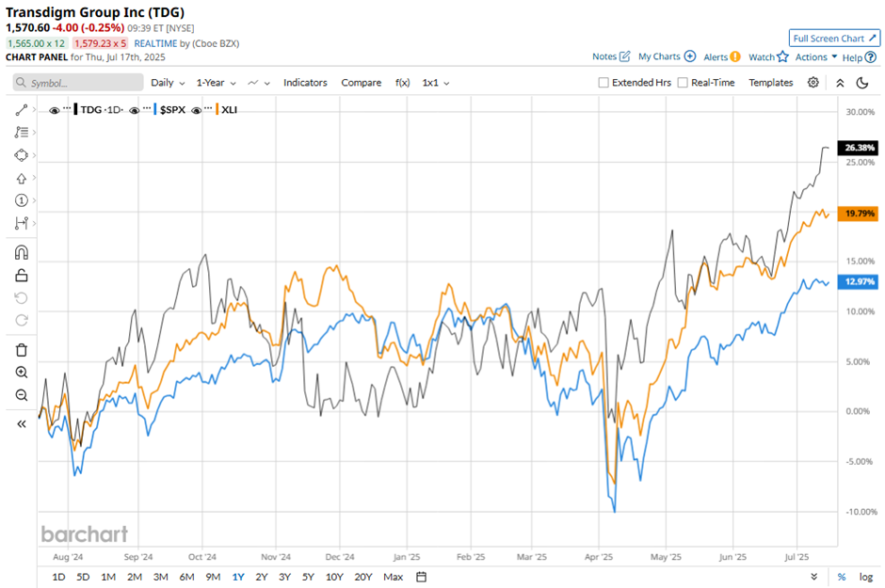
Task: Switch to percent scale
Action: click(842, 577)
